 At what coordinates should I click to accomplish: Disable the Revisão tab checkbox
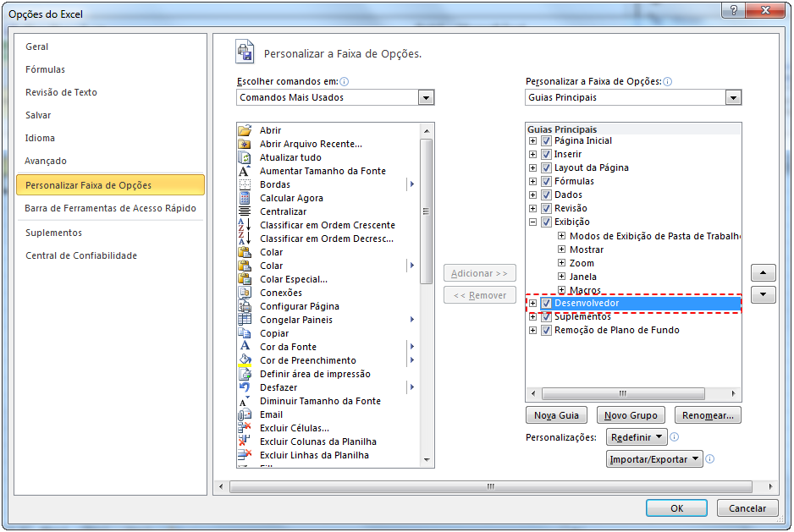546,208
